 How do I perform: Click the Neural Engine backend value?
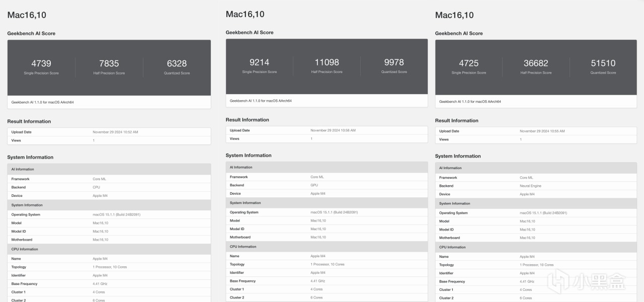[530, 186]
